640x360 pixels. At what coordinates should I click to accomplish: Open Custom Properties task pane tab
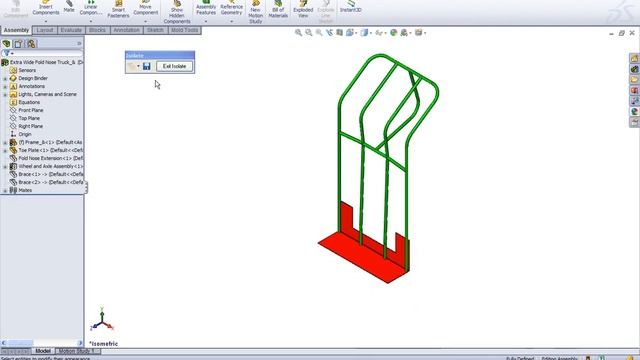pos(634,122)
